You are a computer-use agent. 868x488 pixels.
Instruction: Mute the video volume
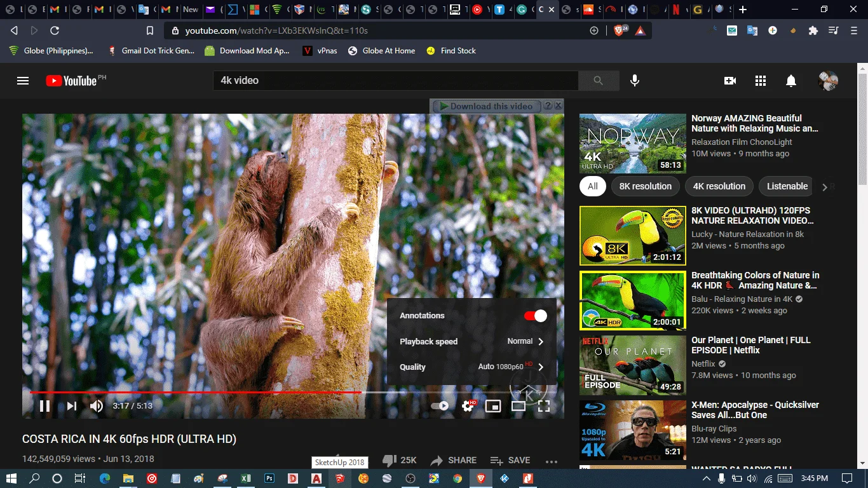(97, 406)
